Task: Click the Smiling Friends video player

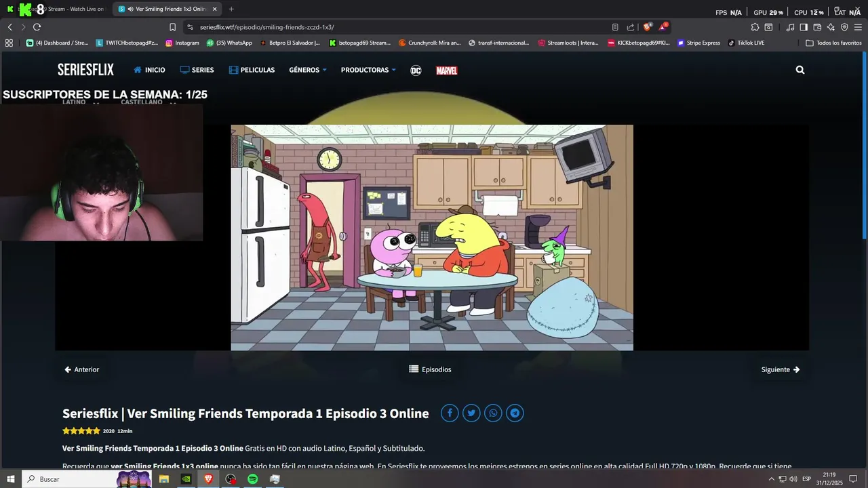Action: (x=432, y=237)
